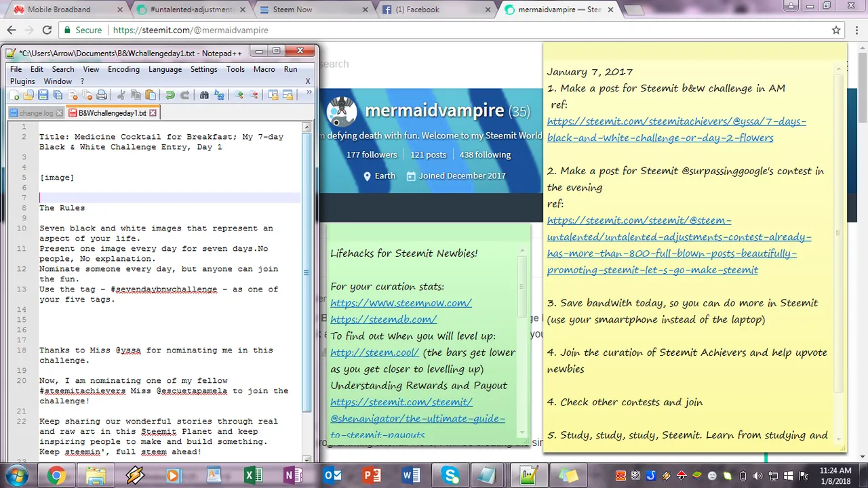Click "The Rules" line in Notepad++

point(62,208)
